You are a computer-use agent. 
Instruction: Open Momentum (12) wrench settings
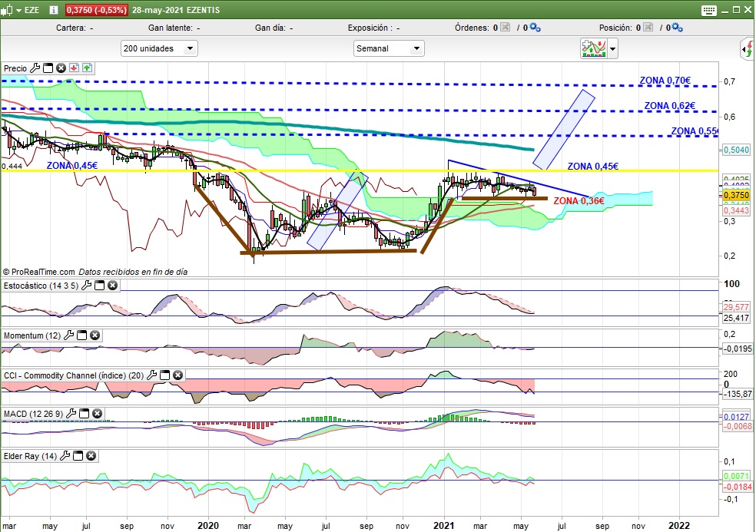pos(69,335)
